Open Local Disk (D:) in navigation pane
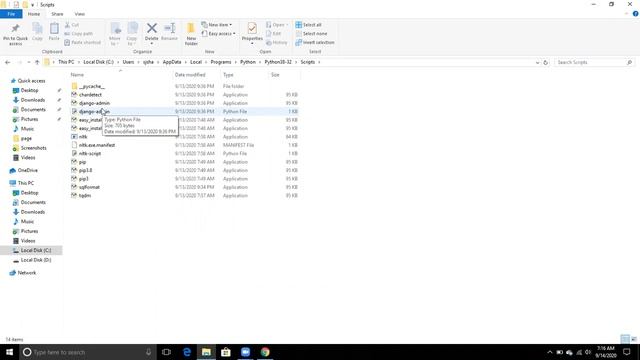 (36, 260)
